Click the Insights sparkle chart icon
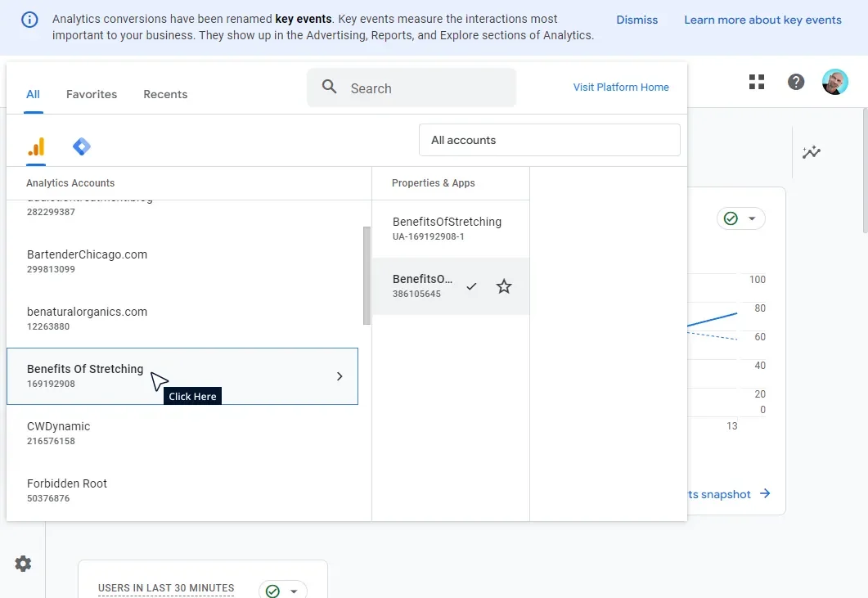Image resolution: width=868 pixels, height=598 pixels. (x=812, y=152)
